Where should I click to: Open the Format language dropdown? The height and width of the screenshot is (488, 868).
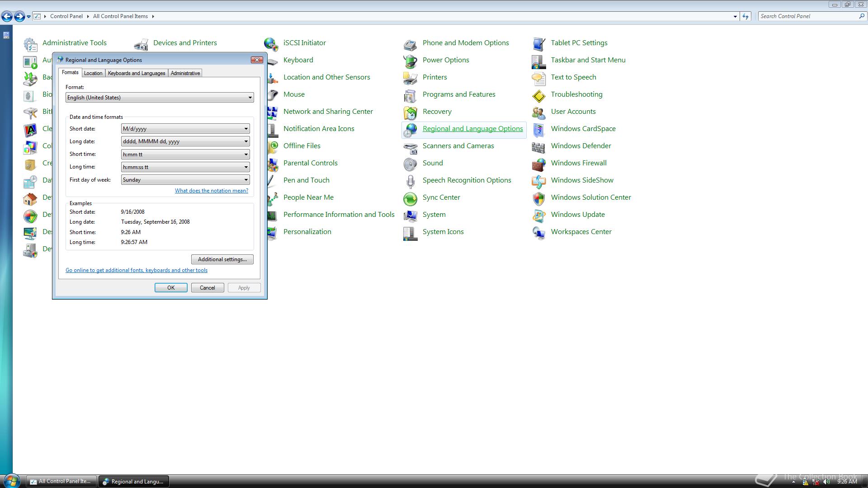click(160, 98)
